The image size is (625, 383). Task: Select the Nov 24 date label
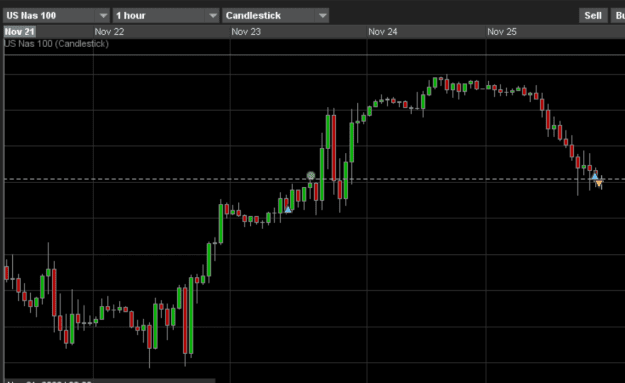pos(383,31)
